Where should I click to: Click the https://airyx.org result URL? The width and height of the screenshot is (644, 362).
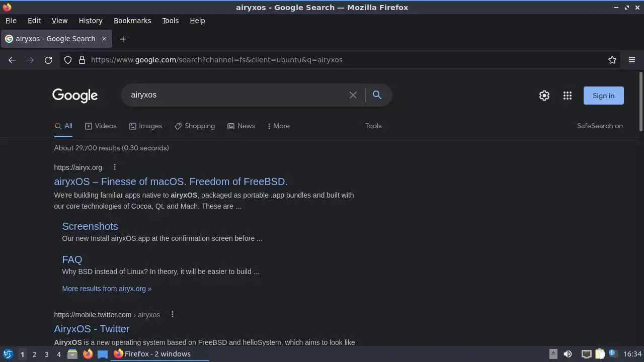click(78, 167)
